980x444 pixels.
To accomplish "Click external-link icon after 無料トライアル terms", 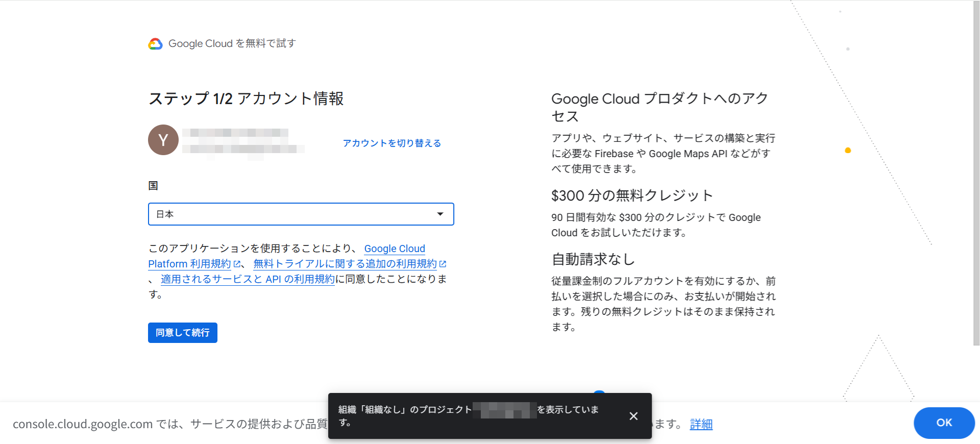I will (443, 264).
